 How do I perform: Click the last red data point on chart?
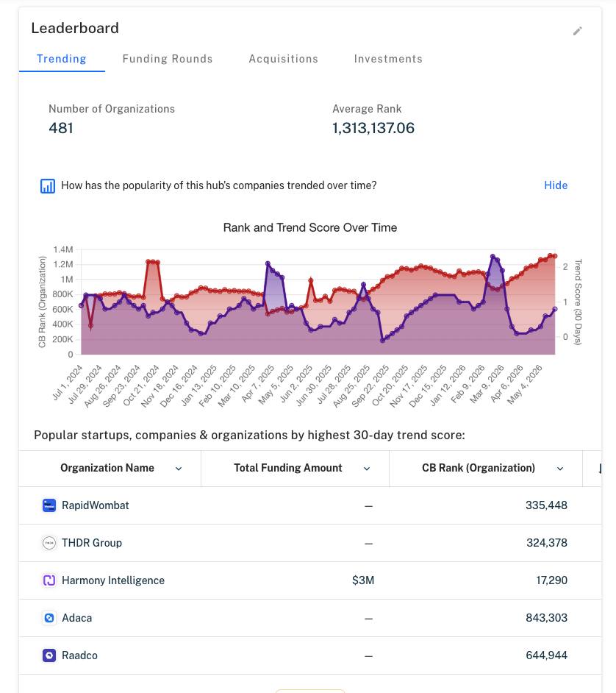pyautogui.click(x=555, y=256)
